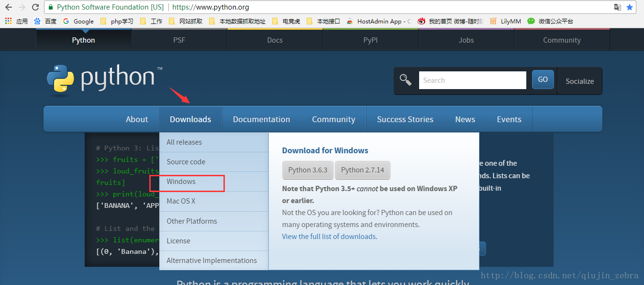Select the PSF top tab
The image size is (644, 285).
pos(179,40)
